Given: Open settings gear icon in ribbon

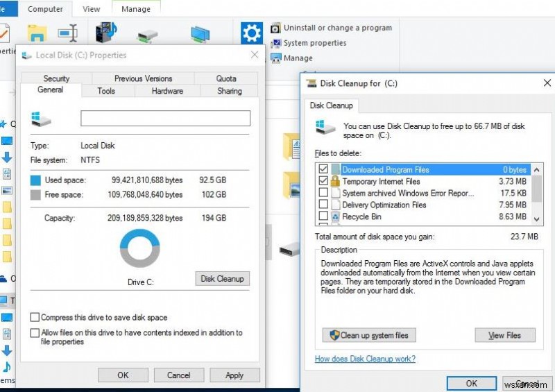Looking at the screenshot, I should tap(252, 33).
